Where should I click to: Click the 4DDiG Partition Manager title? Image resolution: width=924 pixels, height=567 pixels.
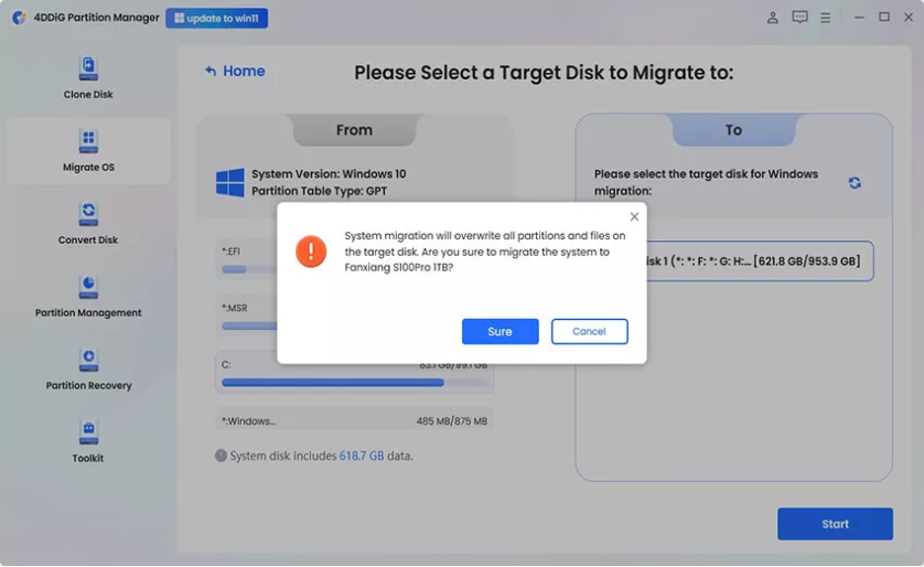(x=97, y=18)
